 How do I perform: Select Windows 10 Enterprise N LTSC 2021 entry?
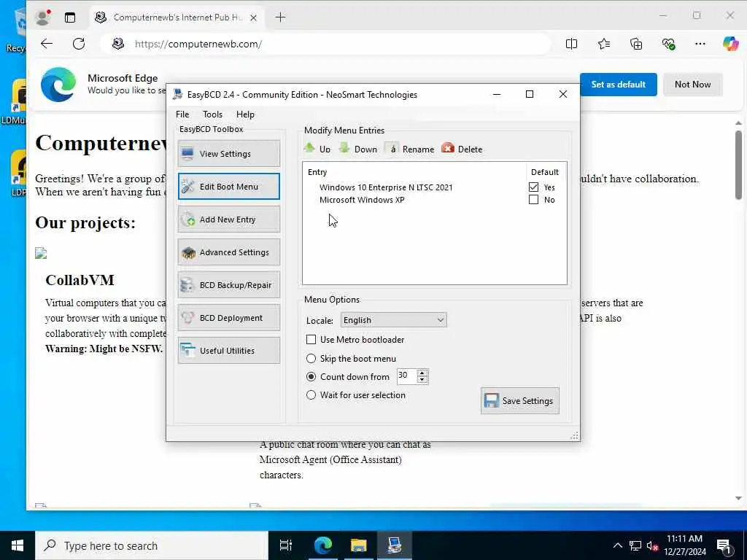[x=386, y=187]
